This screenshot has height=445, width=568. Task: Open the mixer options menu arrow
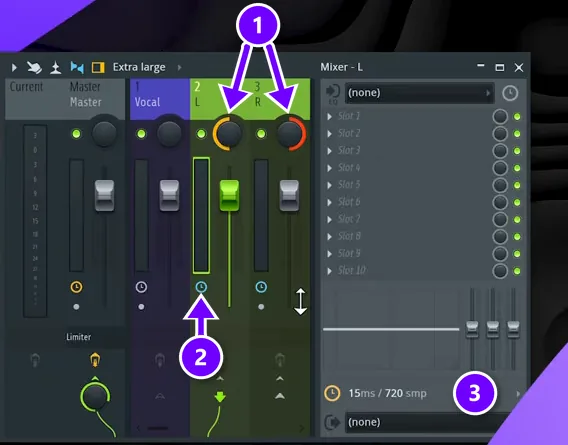(14, 67)
